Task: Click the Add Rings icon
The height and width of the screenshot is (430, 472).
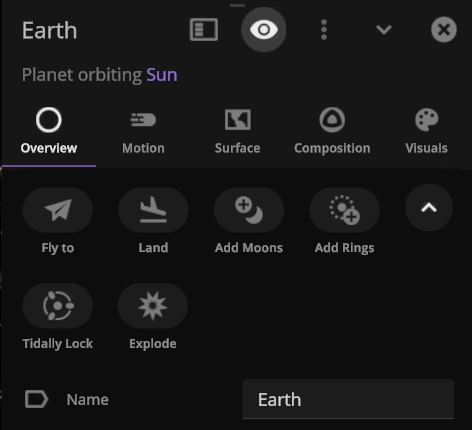Action: [344, 210]
